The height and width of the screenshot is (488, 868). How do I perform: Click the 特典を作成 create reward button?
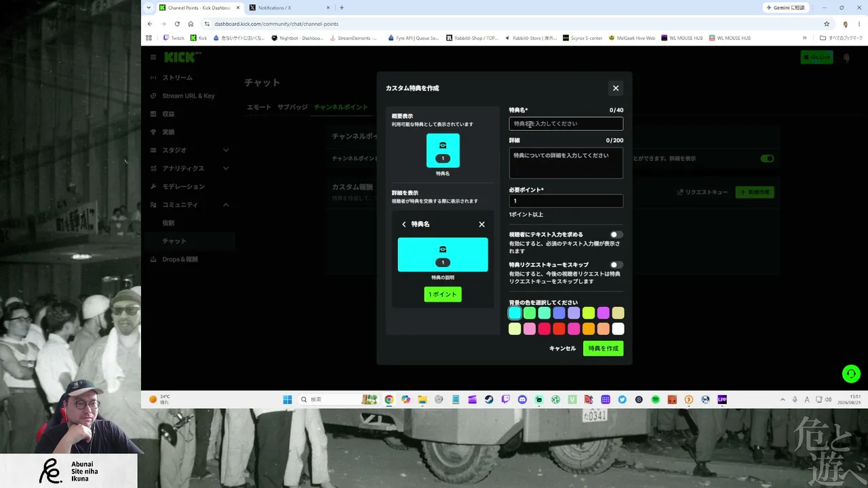click(x=603, y=348)
